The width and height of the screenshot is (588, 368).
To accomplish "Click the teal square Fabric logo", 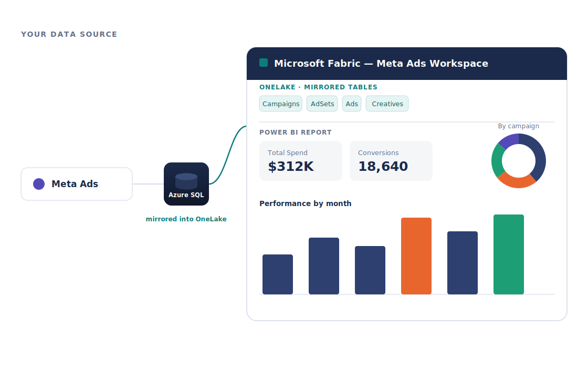I will (264, 63).
